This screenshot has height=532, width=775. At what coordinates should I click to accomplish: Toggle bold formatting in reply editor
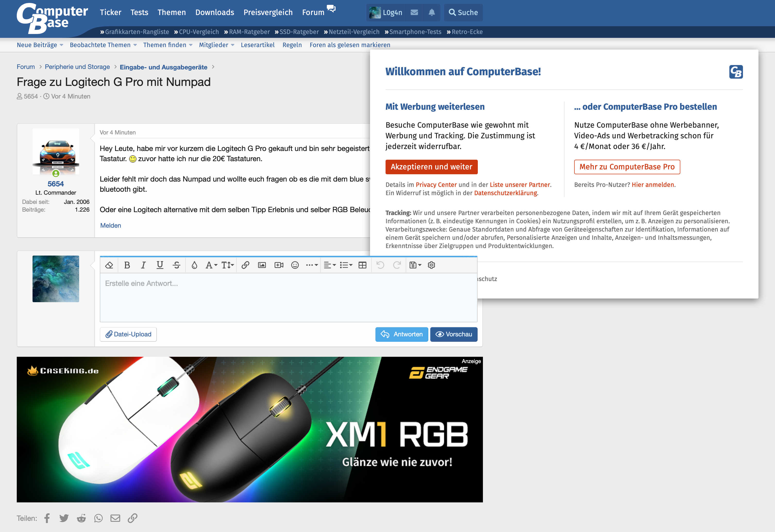click(x=127, y=265)
